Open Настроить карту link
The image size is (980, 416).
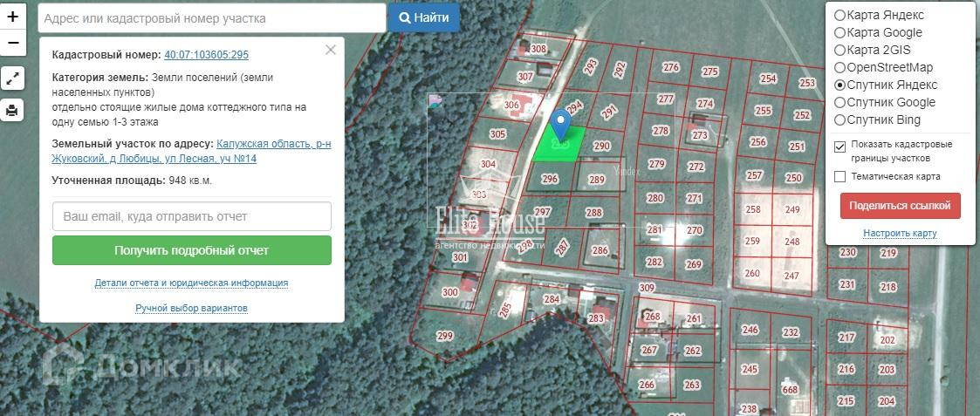pos(900,234)
